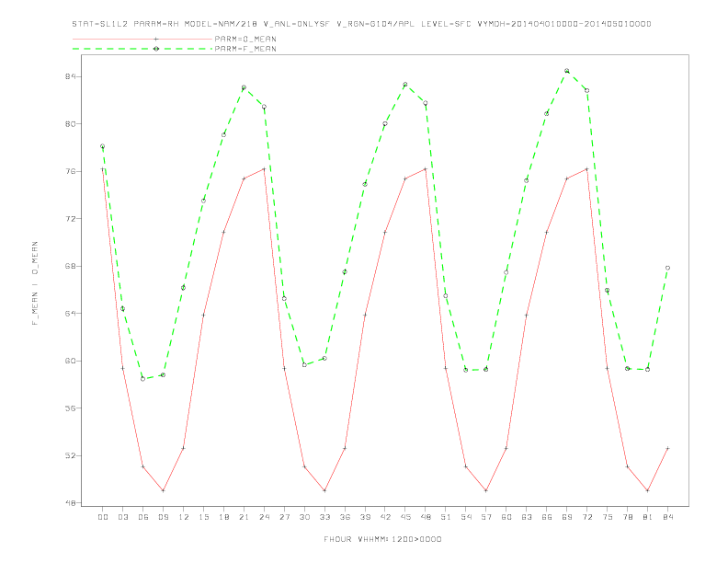Viewport: 728px width, 563px height.
Task: Select green F_MEAN peak marker at hour 69
Action: click(567, 71)
